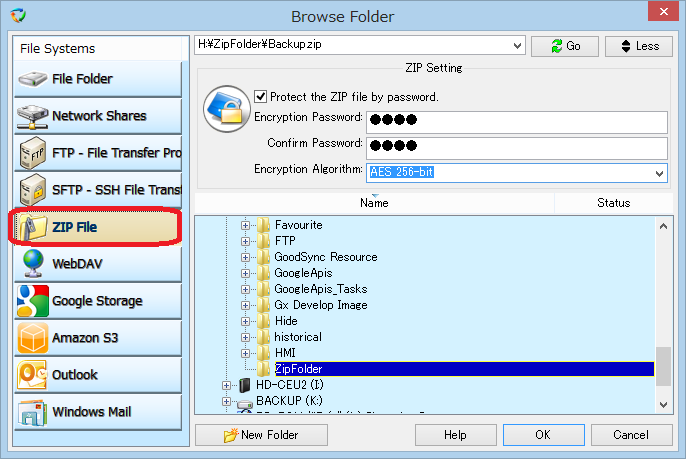The image size is (686, 459).
Task: Expand the Gx Develop Image folder
Action: [245, 305]
